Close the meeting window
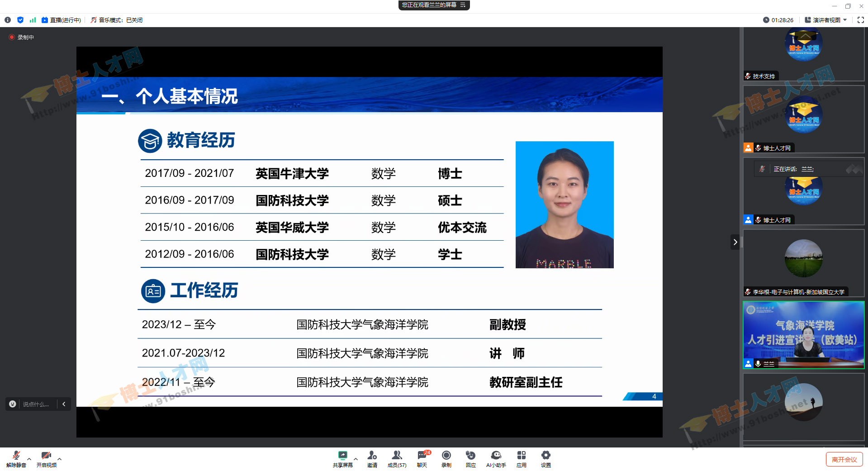This screenshot has width=868, height=471. 861,6
